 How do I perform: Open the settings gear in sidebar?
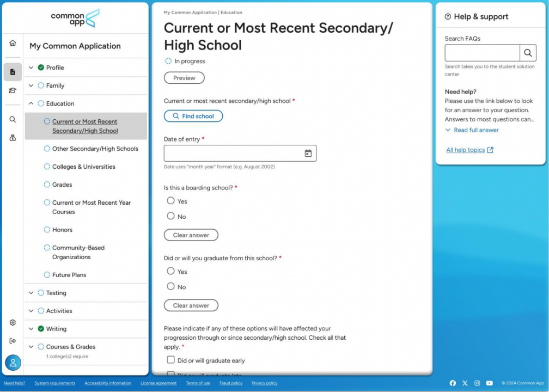pos(13,322)
